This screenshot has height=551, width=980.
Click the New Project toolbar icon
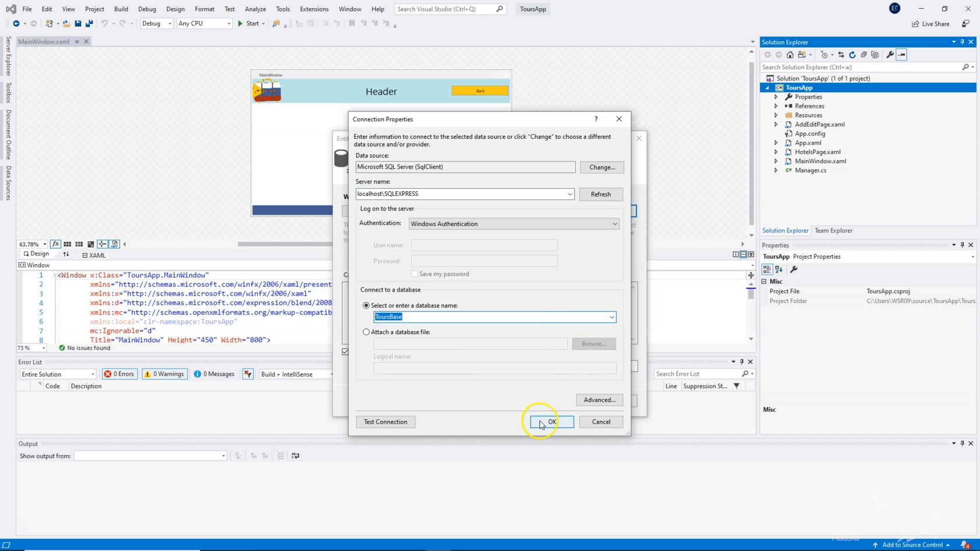[x=49, y=23]
